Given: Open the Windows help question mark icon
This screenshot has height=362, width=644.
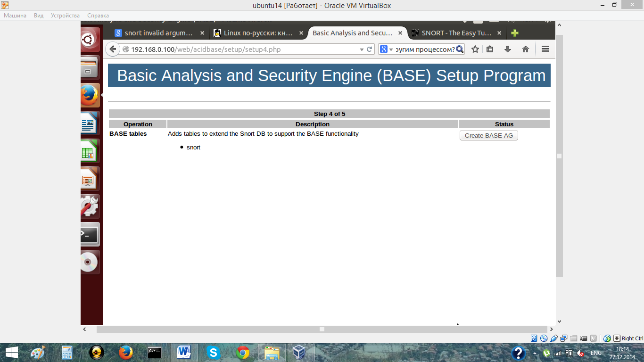Looking at the screenshot, I should [519, 353].
